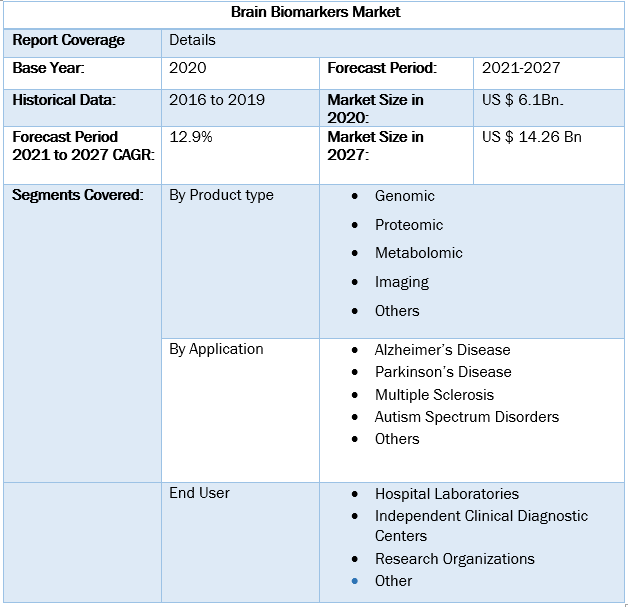628x607 pixels.
Task: Select the Report Coverage header cell
Action: point(69,41)
